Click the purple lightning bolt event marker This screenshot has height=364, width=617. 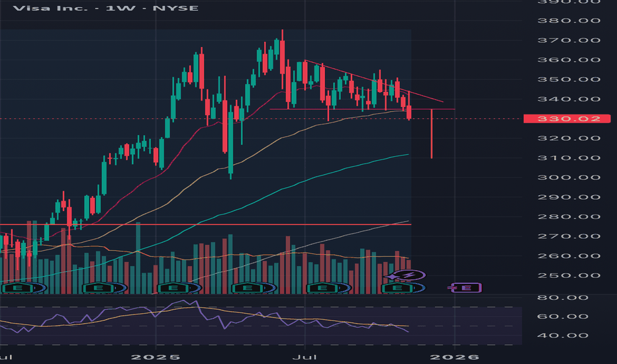tap(409, 275)
